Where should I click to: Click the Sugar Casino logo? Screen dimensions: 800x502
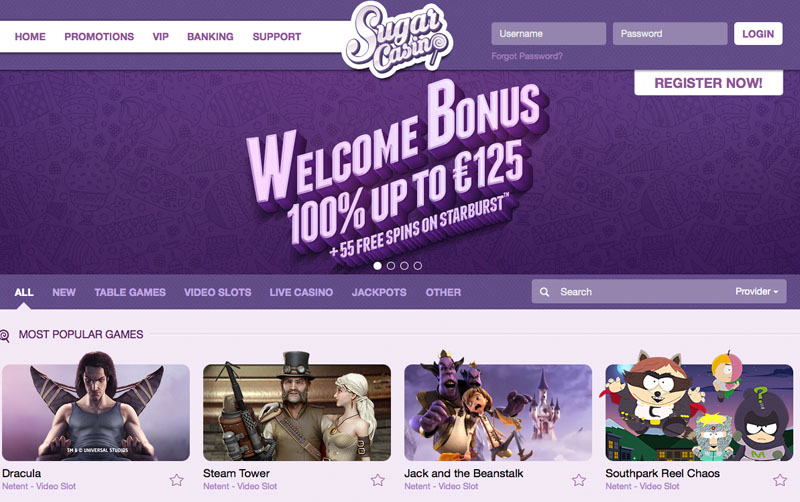397,38
